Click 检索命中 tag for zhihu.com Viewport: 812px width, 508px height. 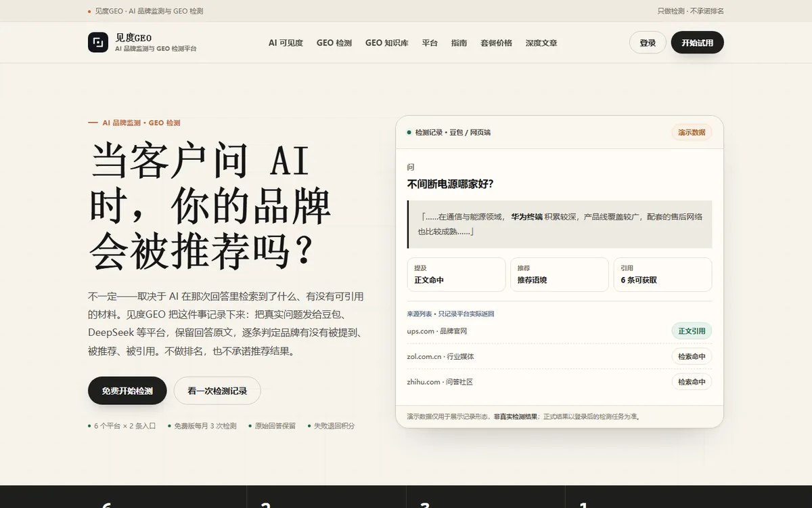692,381
